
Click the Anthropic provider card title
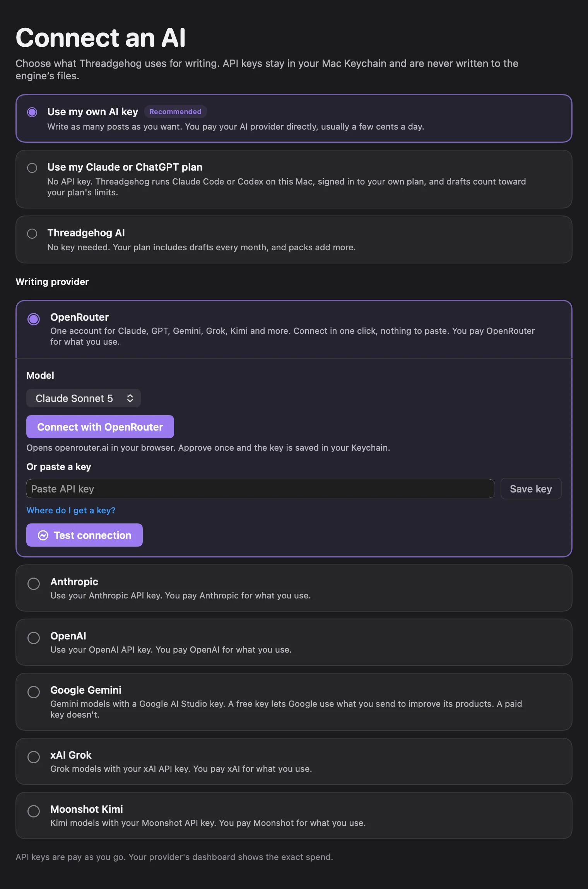pyautogui.click(x=74, y=581)
